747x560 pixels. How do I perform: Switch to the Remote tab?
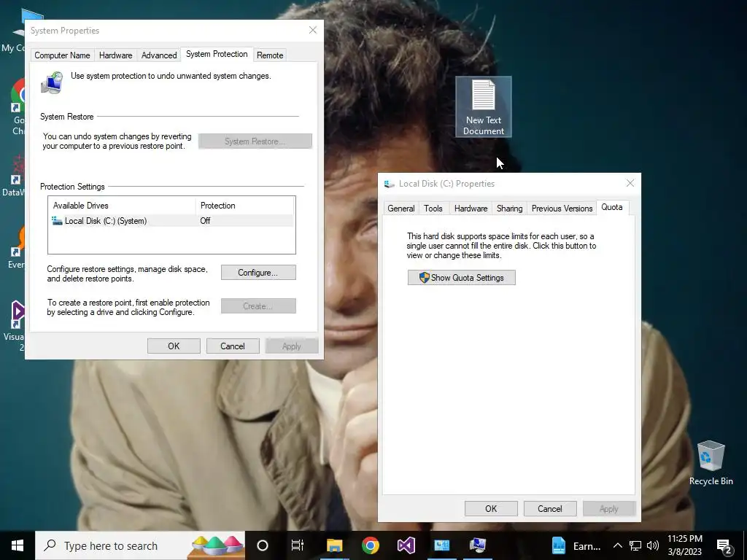(270, 55)
